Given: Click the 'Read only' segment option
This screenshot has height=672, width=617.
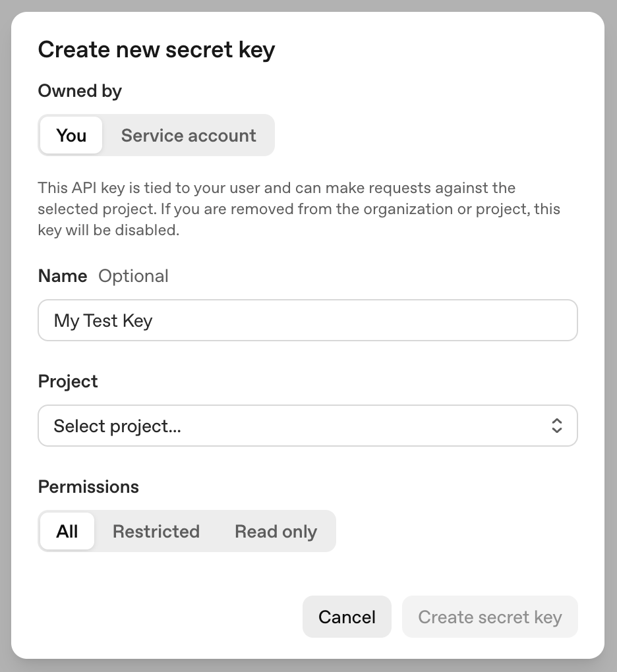Looking at the screenshot, I should coord(276,531).
